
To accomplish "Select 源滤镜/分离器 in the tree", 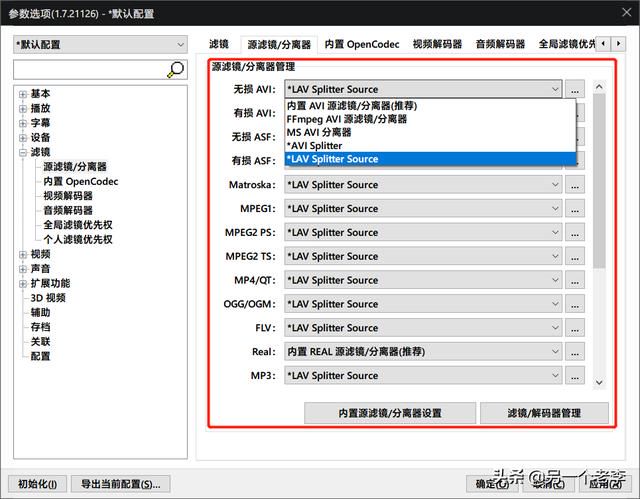I will 75,166.
